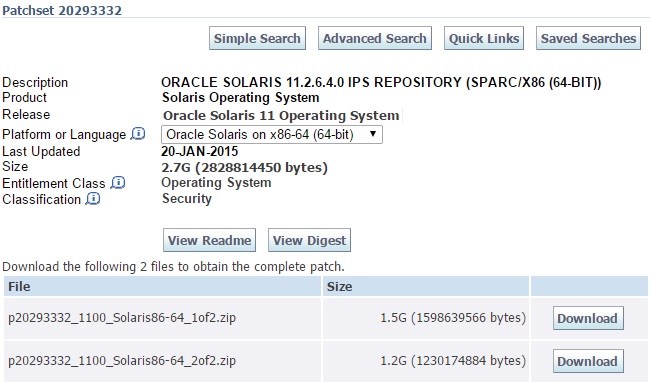Open the Platform or Language dropdown
650x382 pixels.
272,135
